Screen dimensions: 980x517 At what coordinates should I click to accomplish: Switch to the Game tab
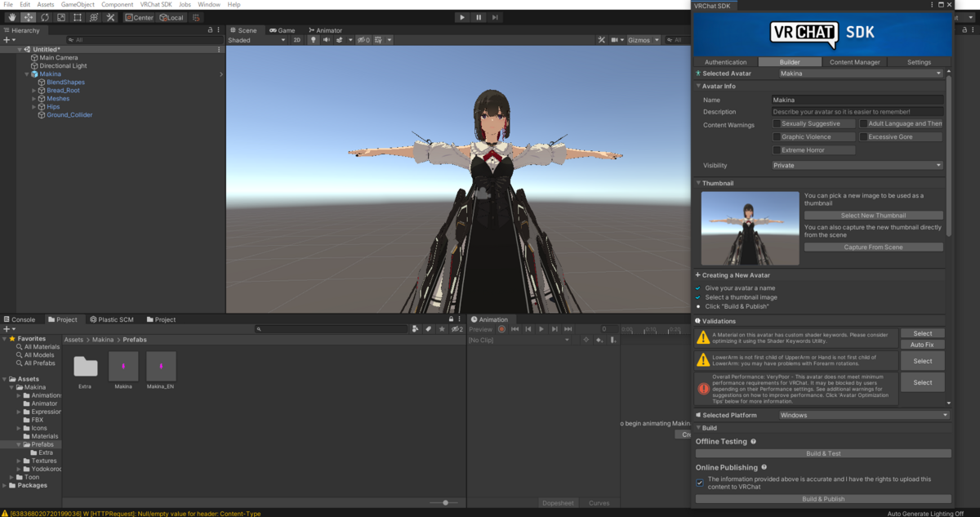point(282,30)
